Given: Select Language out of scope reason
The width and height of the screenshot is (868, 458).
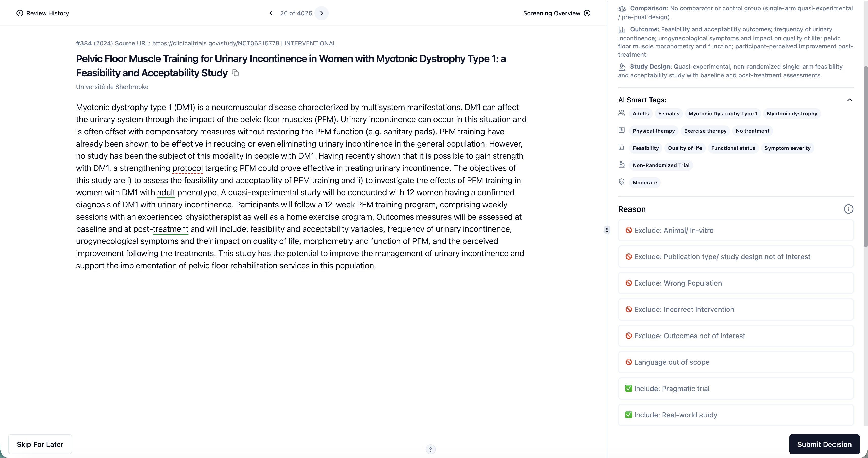Looking at the screenshot, I should (x=736, y=362).
